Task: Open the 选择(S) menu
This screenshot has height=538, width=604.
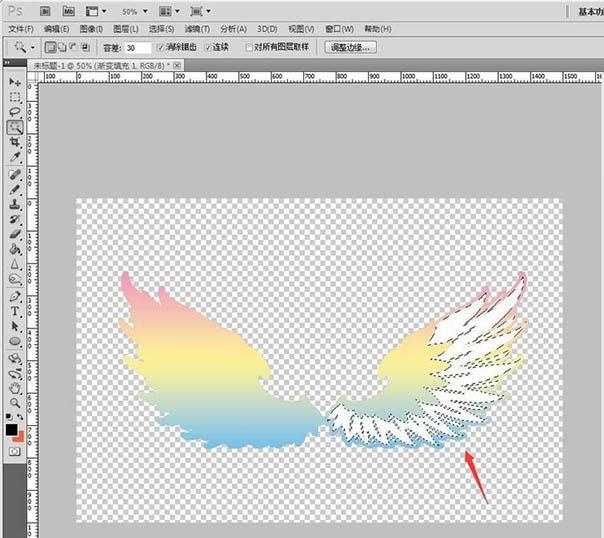Action: pyautogui.click(x=161, y=29)
